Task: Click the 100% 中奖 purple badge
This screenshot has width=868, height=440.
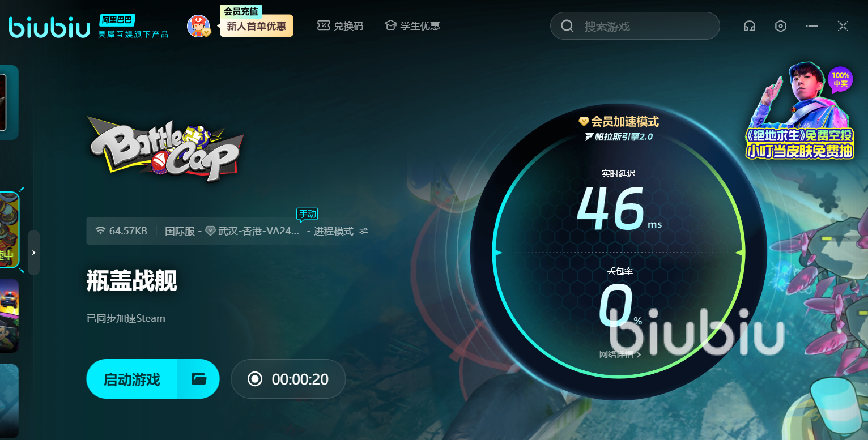Action: [x=841, y=80]
